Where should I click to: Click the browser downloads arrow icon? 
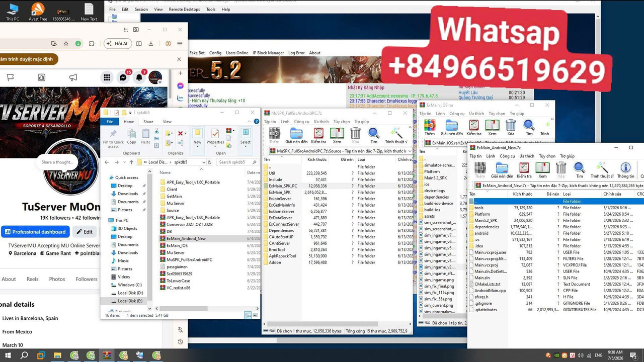click(151, 44)
